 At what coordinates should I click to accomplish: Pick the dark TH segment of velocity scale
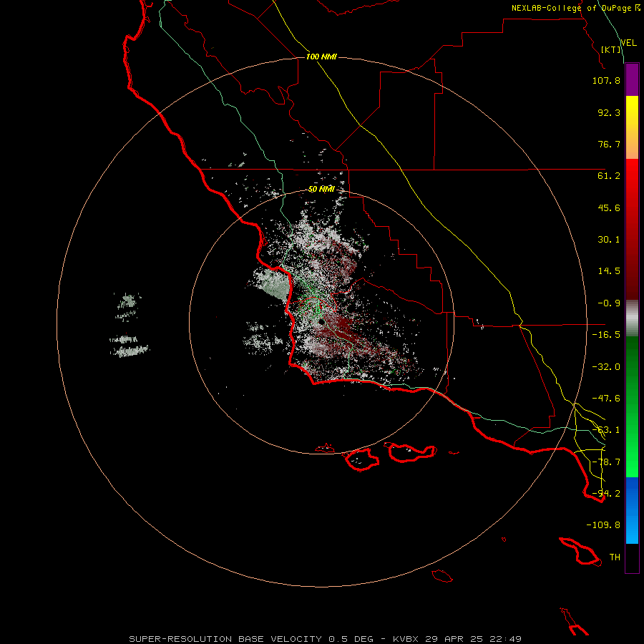tap(632, 558)
